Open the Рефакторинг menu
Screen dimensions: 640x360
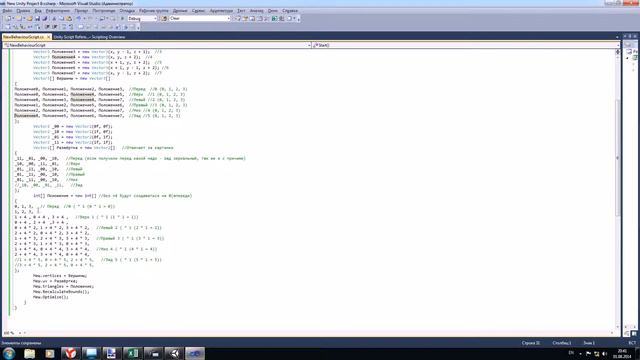[x=58, y=11]
